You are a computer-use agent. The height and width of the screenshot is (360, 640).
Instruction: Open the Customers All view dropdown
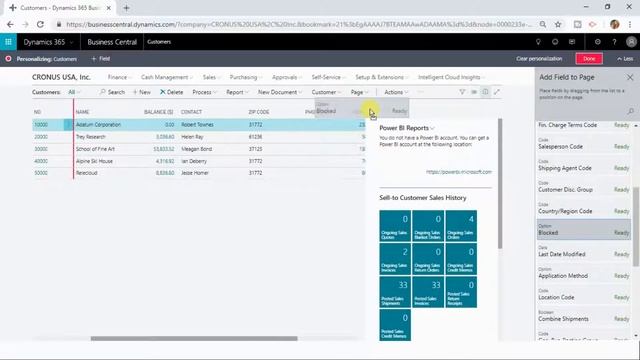[x=74, y=92]
